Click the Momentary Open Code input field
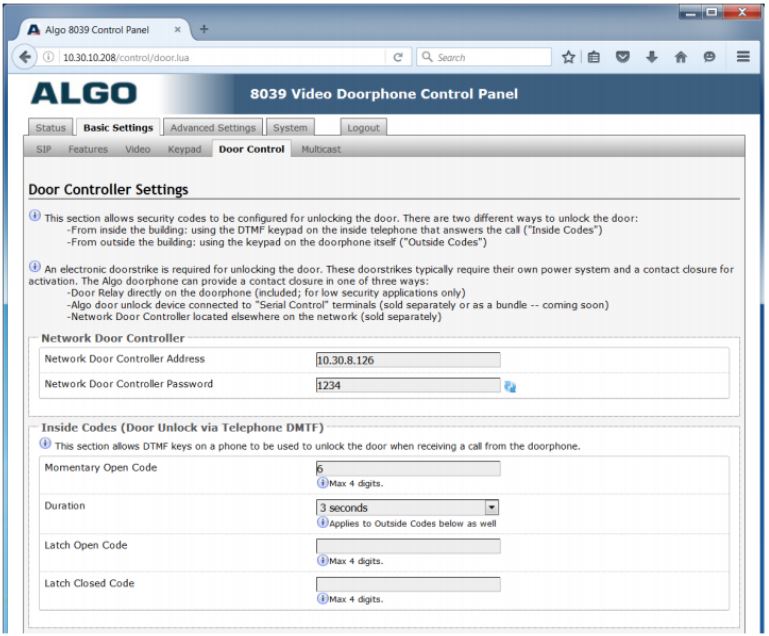 408,469
